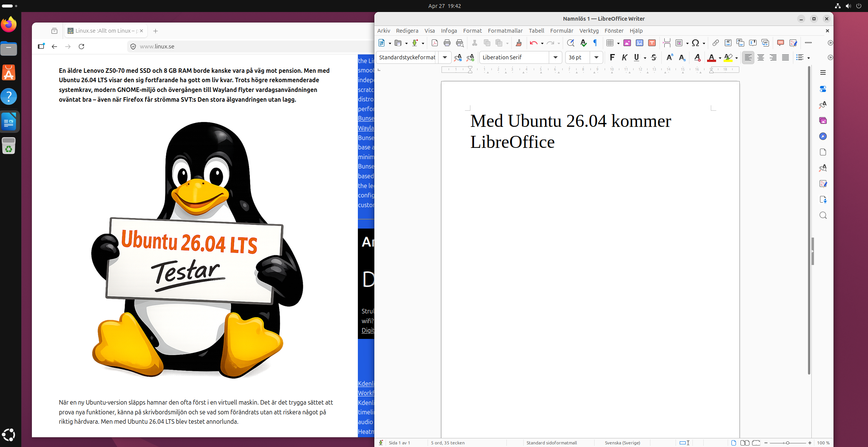Expand the font name dropdown

[556, 57]
